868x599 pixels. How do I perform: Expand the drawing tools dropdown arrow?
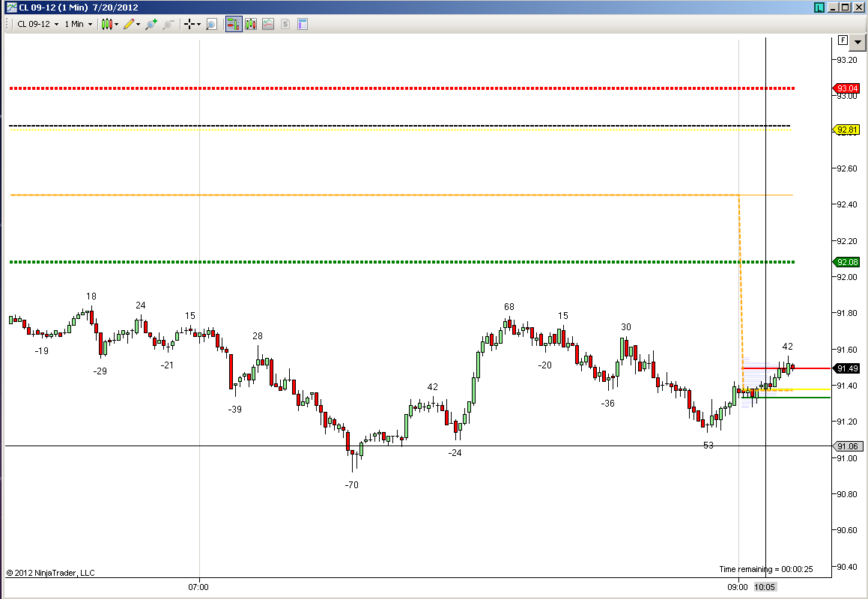(138, 25)
